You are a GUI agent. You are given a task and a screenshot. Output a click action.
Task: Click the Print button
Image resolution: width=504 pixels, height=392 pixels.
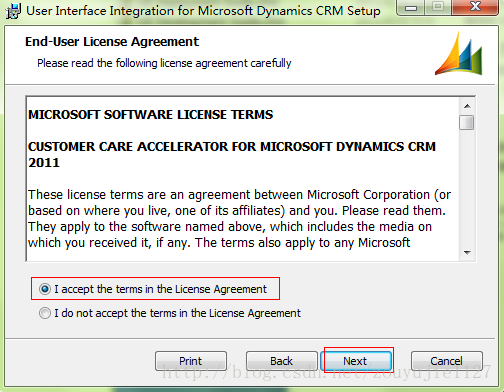click(x=191, y=361)
